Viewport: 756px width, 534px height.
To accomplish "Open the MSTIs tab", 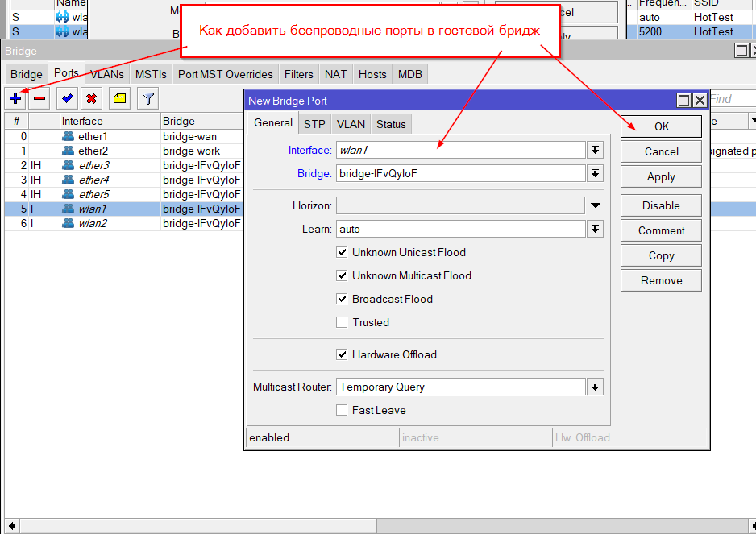I will click(151, 74).
